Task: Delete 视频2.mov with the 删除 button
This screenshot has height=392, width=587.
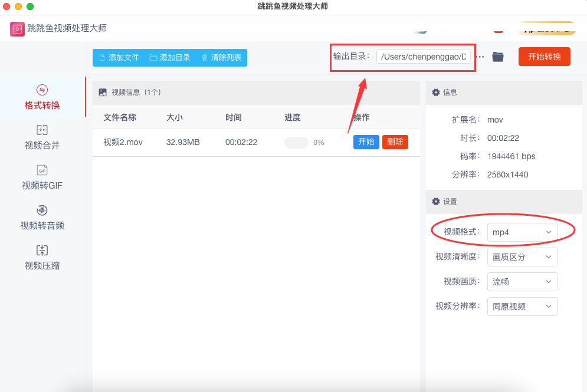Action: 395,142
